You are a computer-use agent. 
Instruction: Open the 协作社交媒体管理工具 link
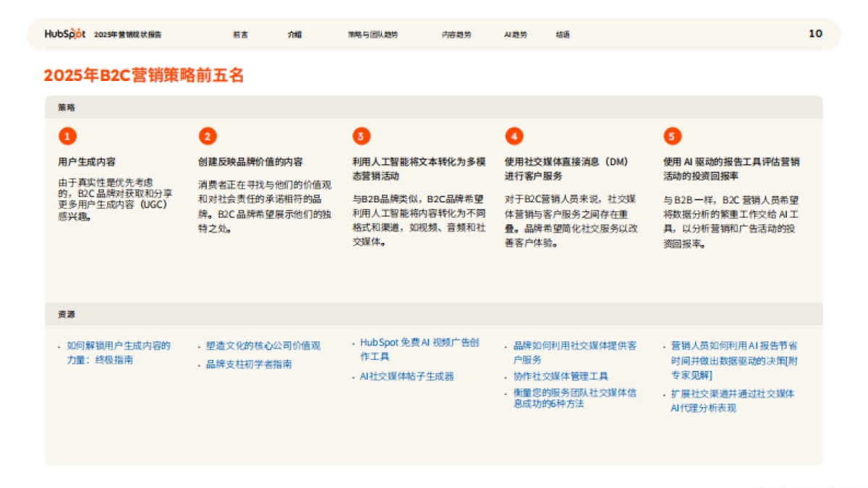click(561, 377)
